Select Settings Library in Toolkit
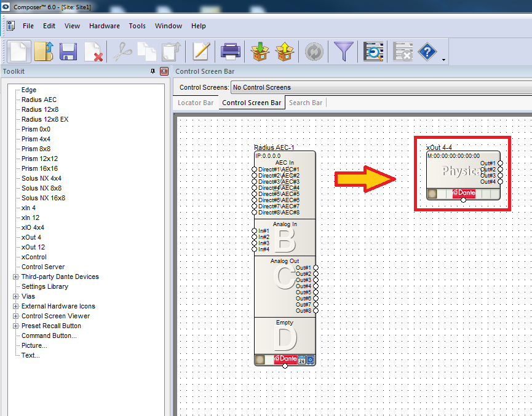This screenshot has height=416, width=532. tap(45, 286)
